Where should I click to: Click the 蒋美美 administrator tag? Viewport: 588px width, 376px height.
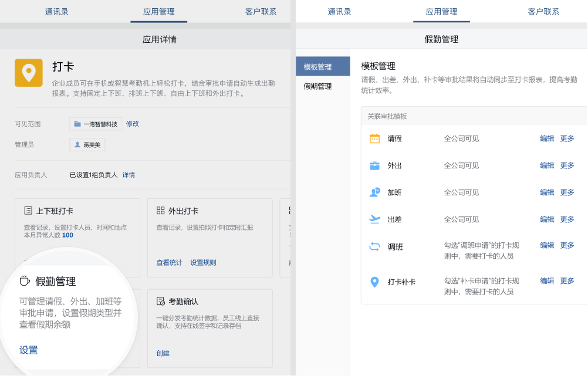pyautogui.click(x=87, y=145)
